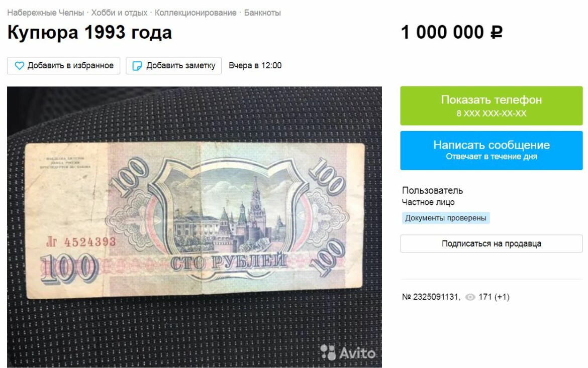Click the heart icon for favorites
Viewport: 588px width, 368px height.
pos(19,66)
